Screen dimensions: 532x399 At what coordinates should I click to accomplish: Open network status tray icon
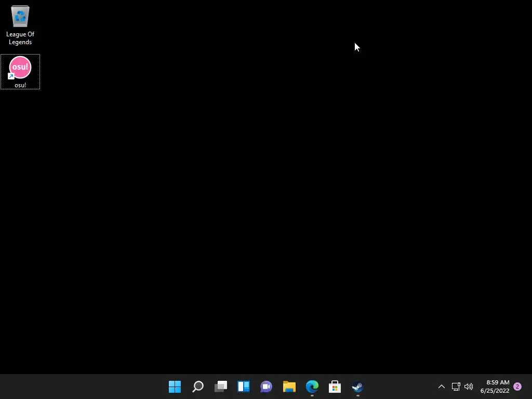(x=456, y=387)
